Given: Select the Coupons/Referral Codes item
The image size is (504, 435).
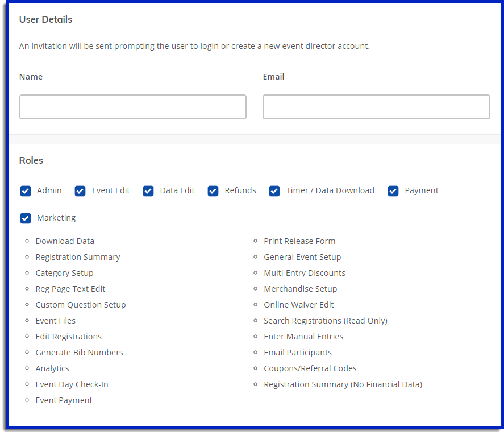Looking at the screenshot, I should pos(310,368).
